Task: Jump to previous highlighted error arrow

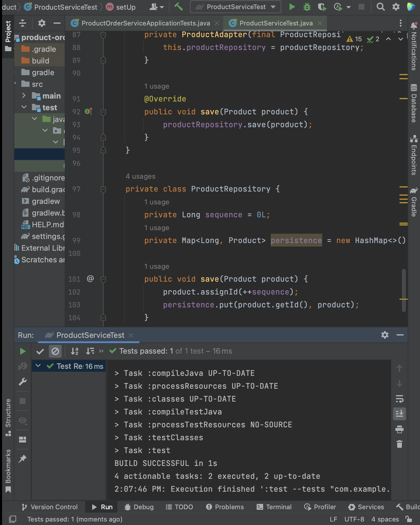Action: pyautogui.click(x=388, y=39)
